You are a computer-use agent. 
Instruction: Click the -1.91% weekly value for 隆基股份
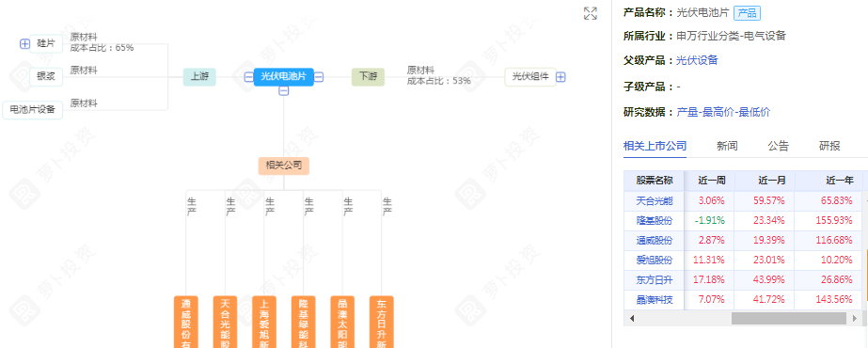(710, 220)
